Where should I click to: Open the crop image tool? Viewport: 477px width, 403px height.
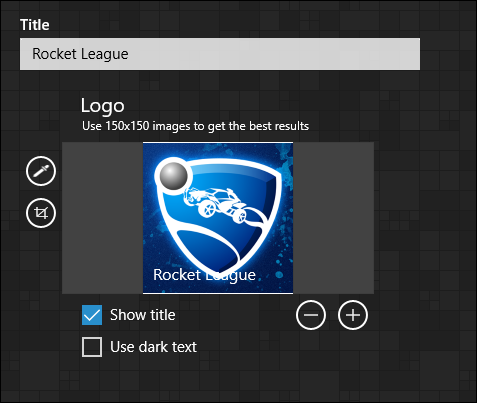[41, 213]
